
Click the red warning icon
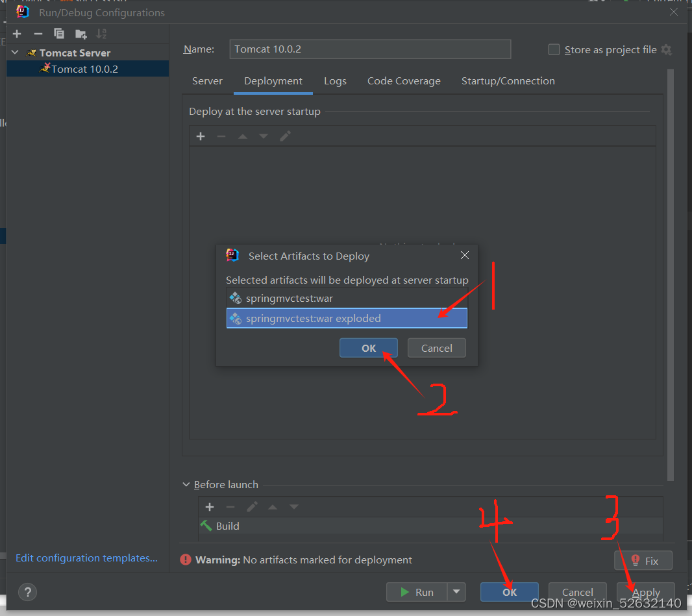tap(186, 560)
